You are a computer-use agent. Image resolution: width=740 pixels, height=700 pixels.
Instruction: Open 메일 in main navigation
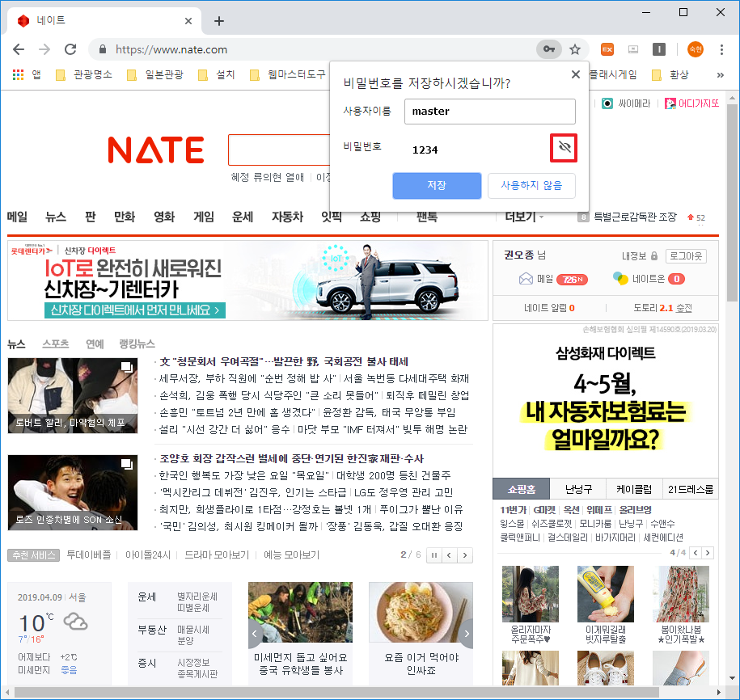click(17, 217)
